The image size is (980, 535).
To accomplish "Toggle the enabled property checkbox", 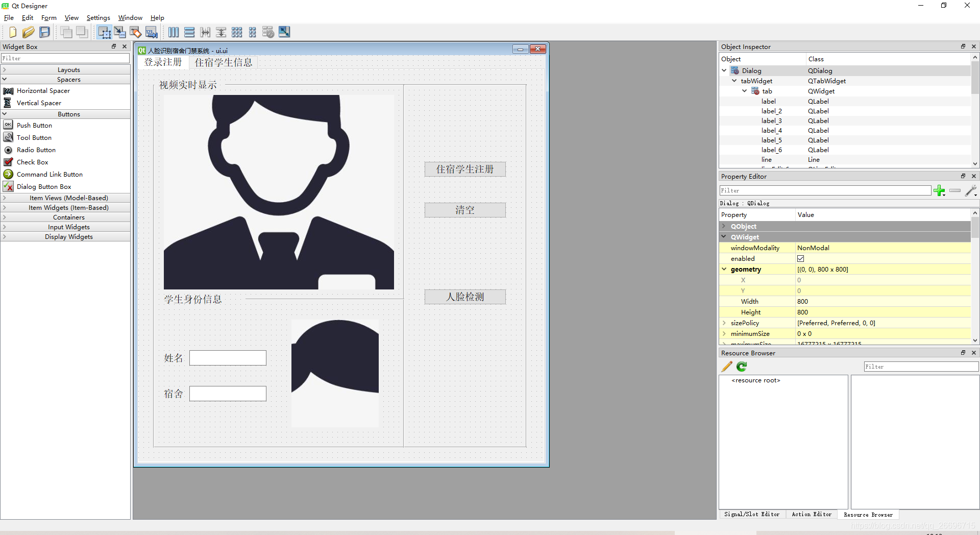I will pos(800,259).
